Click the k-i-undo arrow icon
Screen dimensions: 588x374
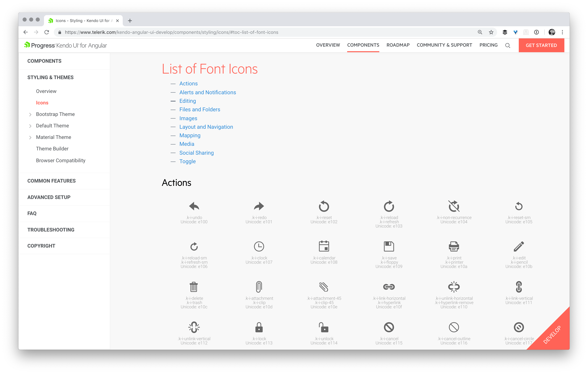pyautogui.click(x=194, y=206)
